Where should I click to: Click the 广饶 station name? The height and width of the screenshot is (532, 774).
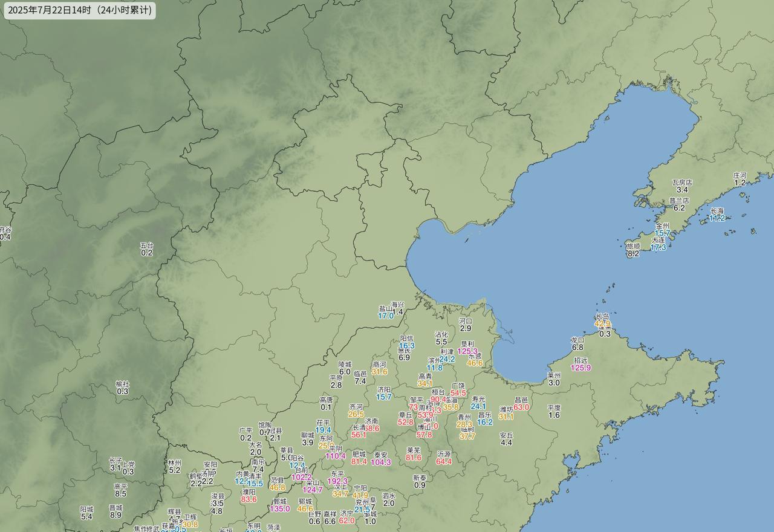pyautogui.click(x=458, y=386)
